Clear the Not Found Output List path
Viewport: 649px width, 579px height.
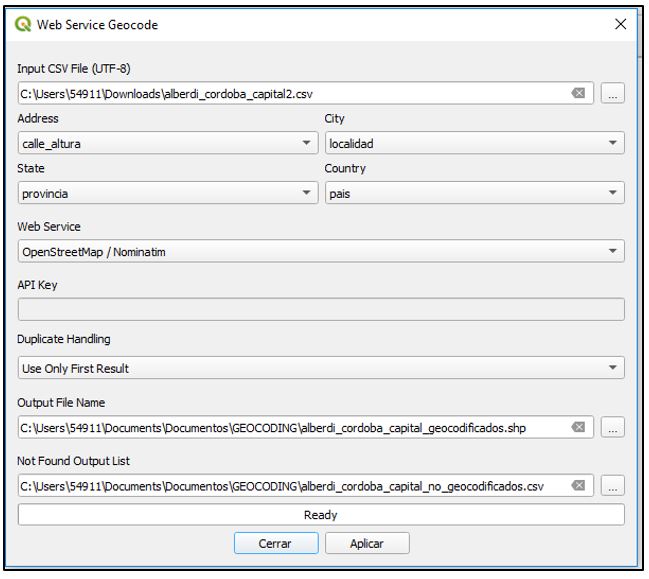(x=578, y=485)
